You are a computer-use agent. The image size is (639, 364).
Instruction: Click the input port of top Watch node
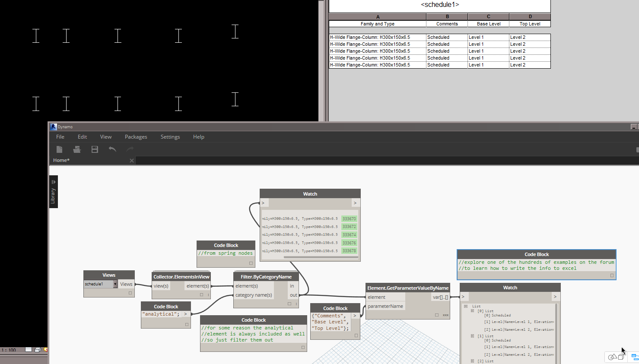pyautogui.click(x=264, y=203)
